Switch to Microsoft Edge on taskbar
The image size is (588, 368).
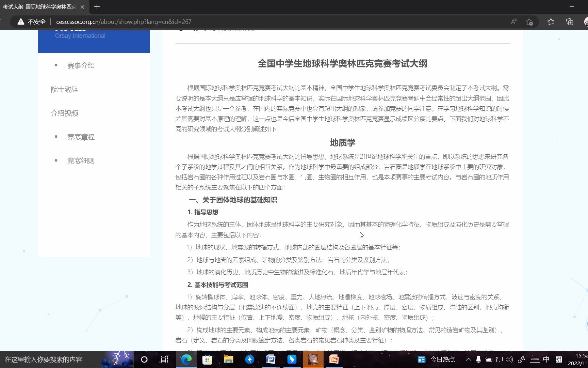click(x=186, y=359)
